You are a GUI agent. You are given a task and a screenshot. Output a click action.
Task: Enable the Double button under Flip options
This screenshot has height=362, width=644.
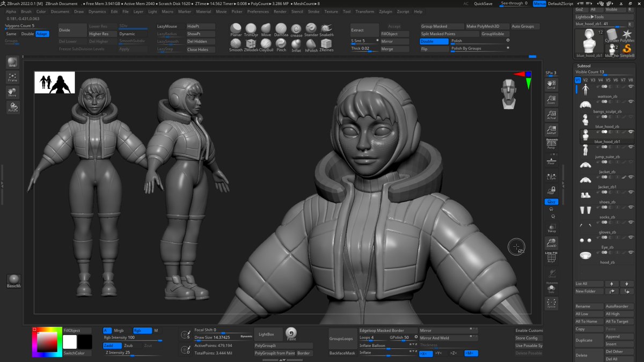click(x=434, y=41)
